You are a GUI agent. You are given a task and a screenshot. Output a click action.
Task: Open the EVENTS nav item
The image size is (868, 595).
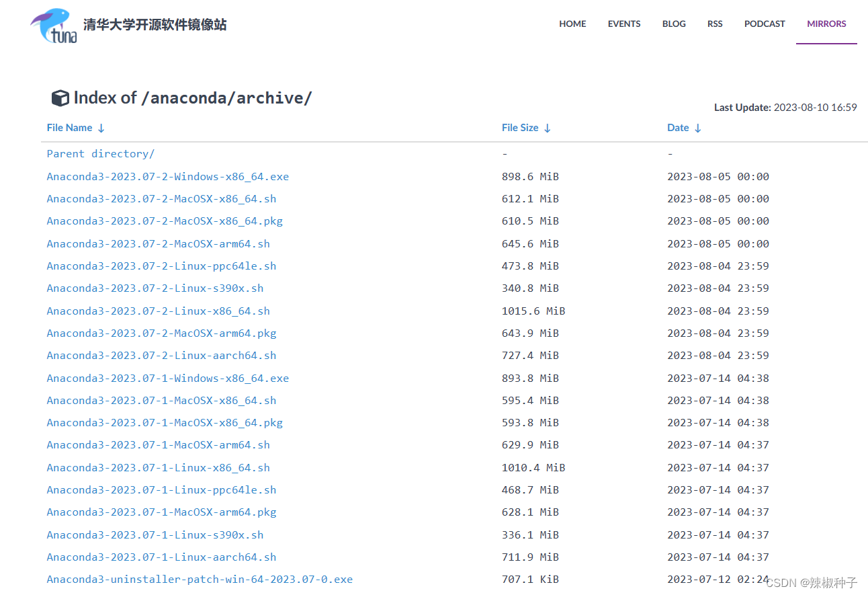click(624, 24)
